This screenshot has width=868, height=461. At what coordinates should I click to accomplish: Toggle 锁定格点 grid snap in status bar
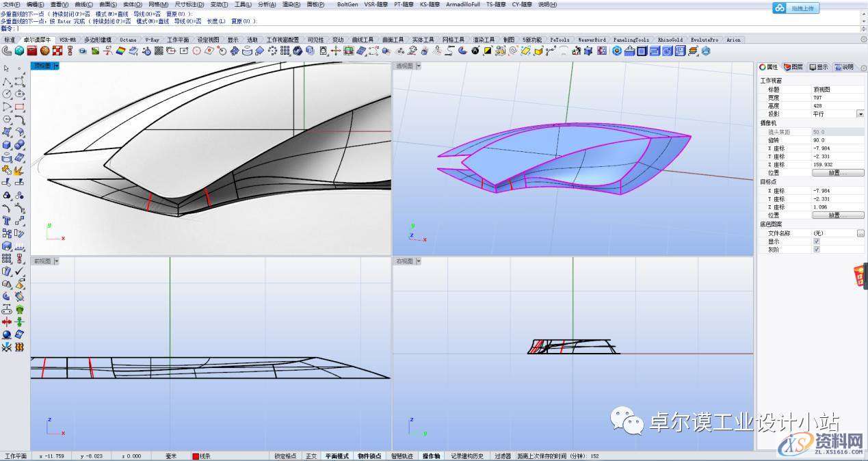pos(285,456)
